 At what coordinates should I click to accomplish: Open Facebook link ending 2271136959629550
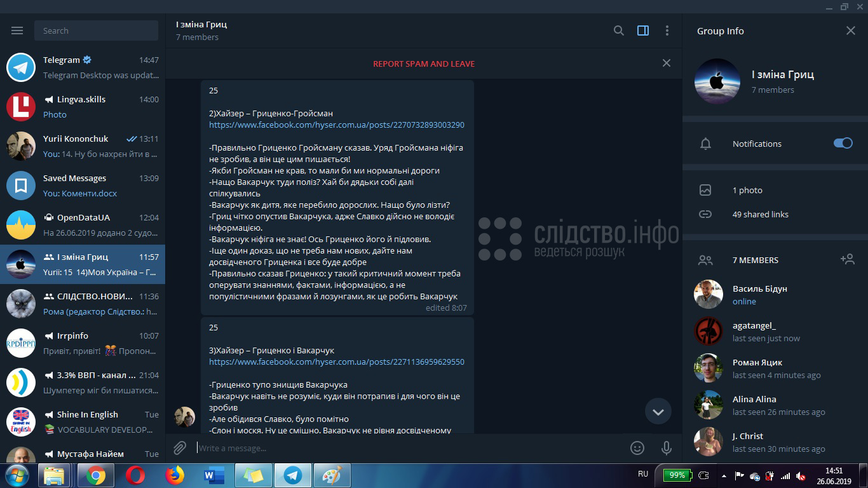[337, 362]
